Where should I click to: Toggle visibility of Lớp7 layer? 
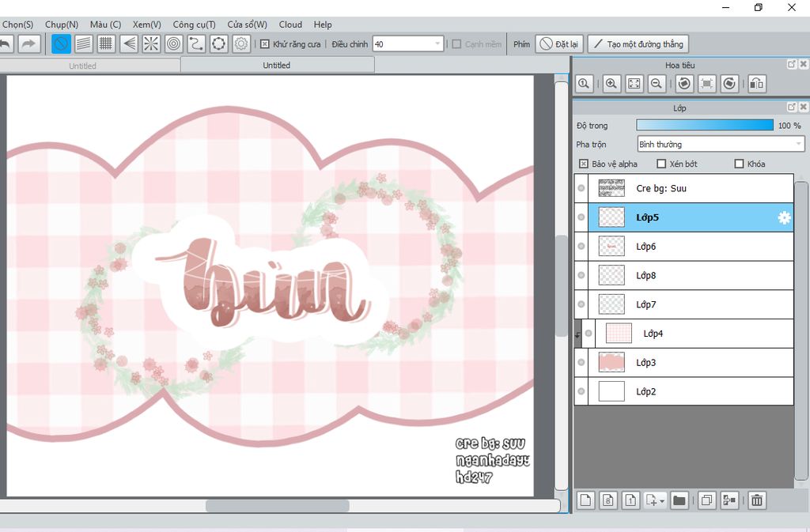click(x=581, y=304)
